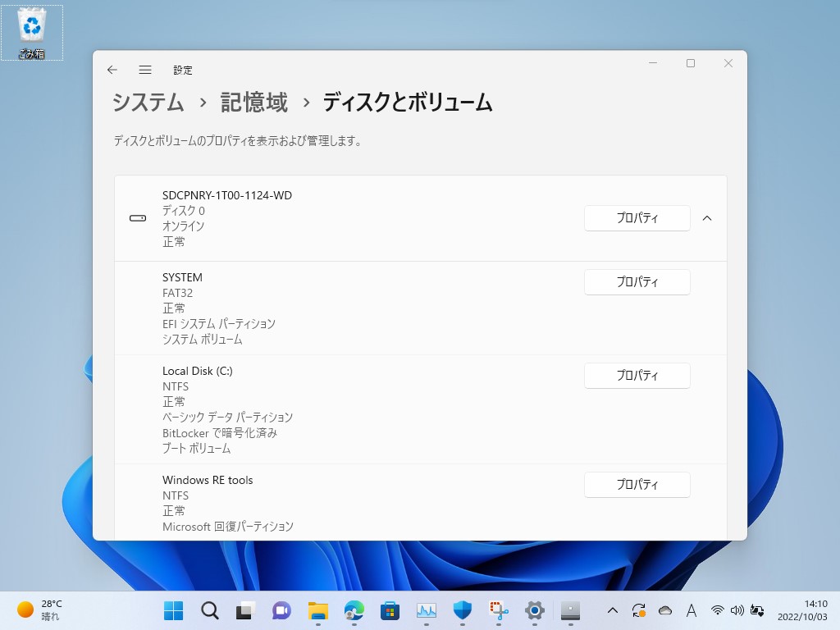Open properties of Local Disk (C:)
The image size is (840, 630).
pyautogui.click(x=637, y=376)
